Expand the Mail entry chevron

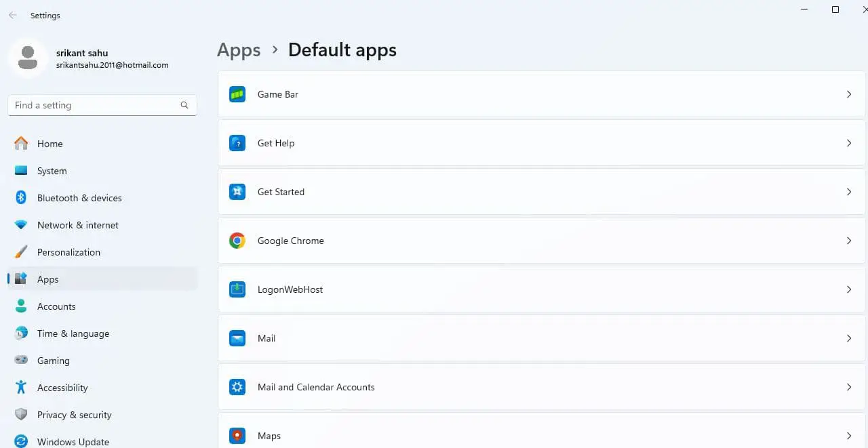click(x=849, y=338)
